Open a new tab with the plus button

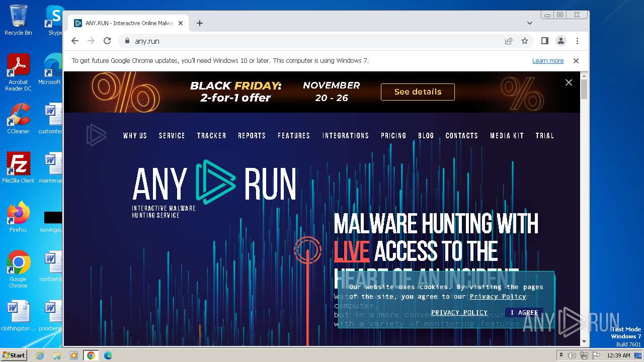coord(200,23)
